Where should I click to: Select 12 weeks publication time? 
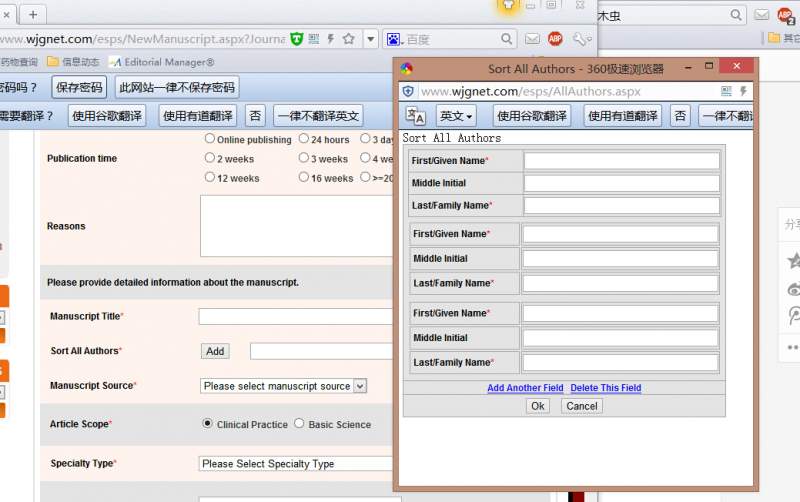click(x=210, y=178)
